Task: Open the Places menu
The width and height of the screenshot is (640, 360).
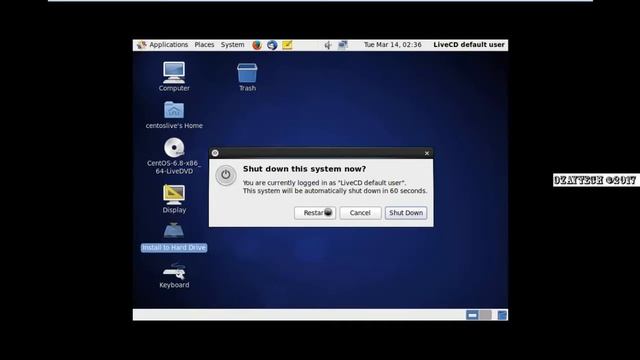Action: [204, 45]
